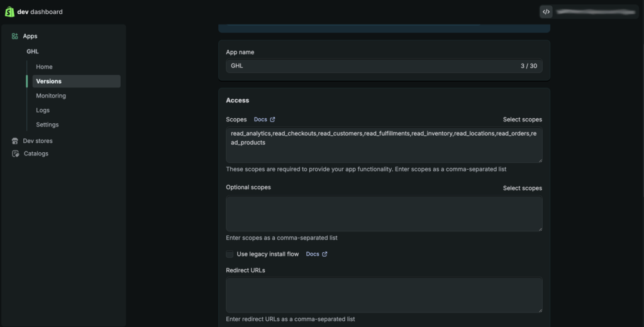This screenshot has width=644, height=327.
Task: Click external link icon beside legacy flow Docs
Action: point(325,254)
